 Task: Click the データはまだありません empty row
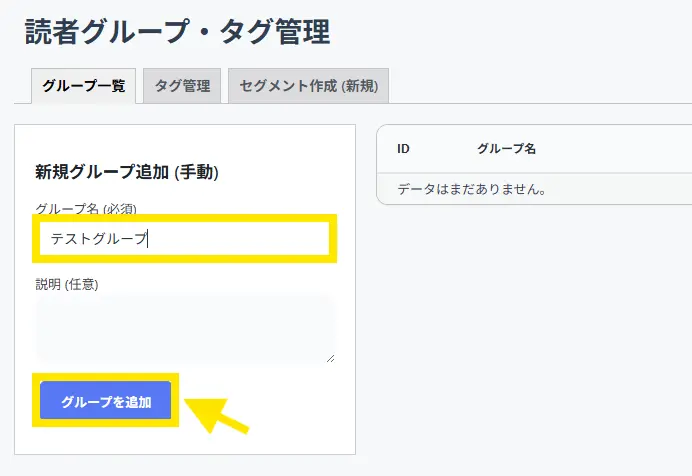coord(471,189)
